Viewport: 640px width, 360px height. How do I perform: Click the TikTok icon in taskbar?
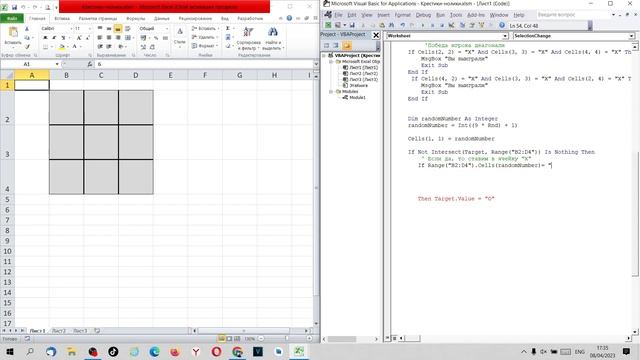(113, 351)
